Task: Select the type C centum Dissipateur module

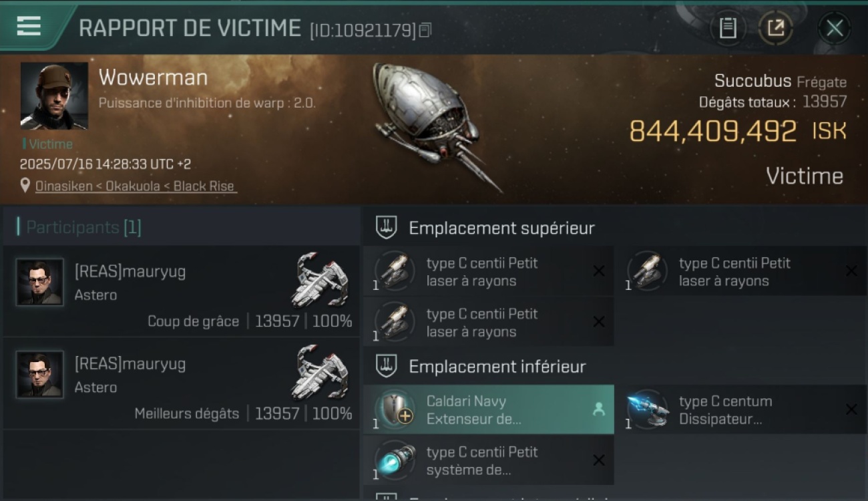Action: [x=741, y=409]
